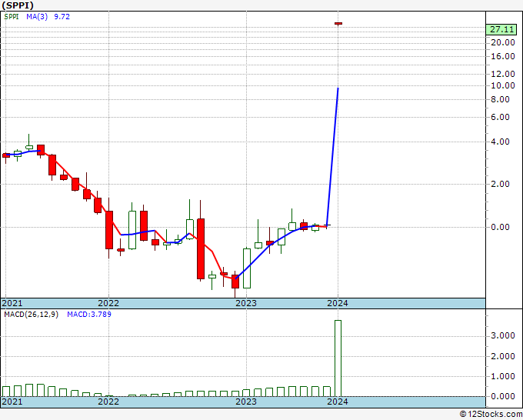
Task: Select the SPPI legend label
Action: pos(12,17)
